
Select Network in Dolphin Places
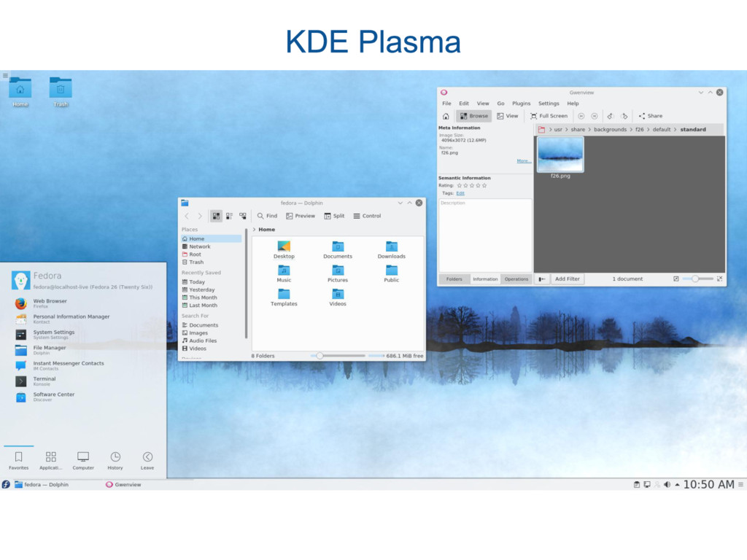[211, 246]
